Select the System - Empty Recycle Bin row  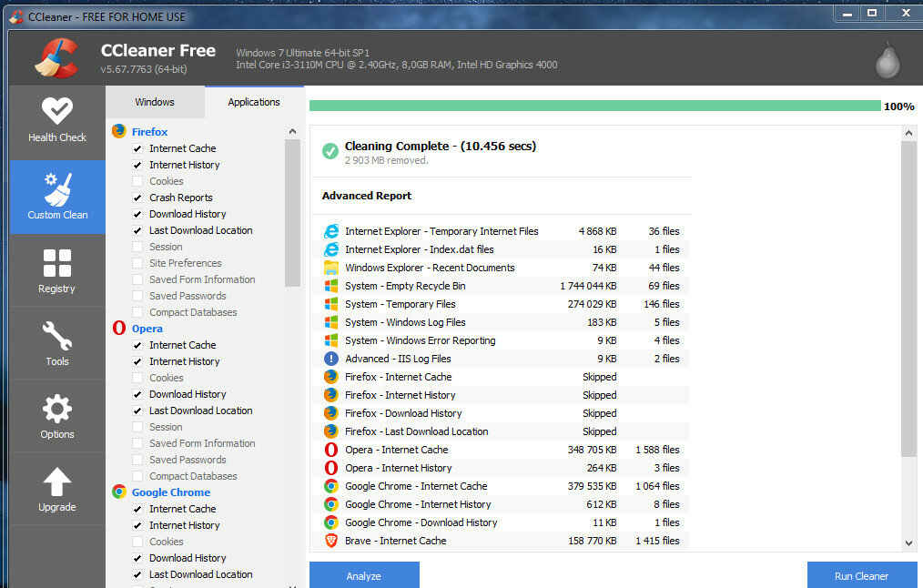click(x=501, y=286)
